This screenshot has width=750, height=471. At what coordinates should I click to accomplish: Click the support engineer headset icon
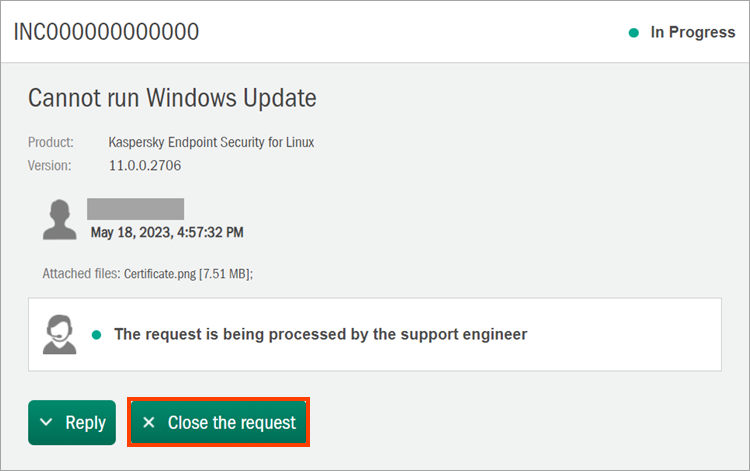tap(60, 333)
